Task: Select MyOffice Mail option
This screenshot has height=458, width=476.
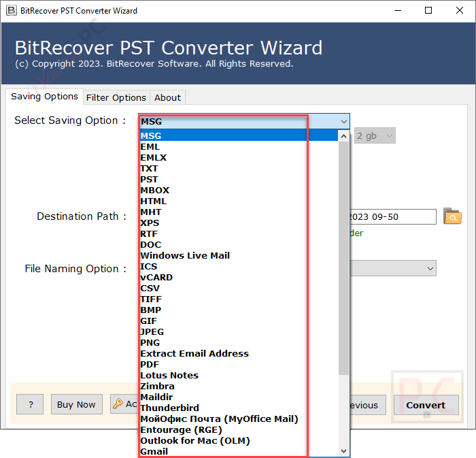Action: click(x=239, y=419)
